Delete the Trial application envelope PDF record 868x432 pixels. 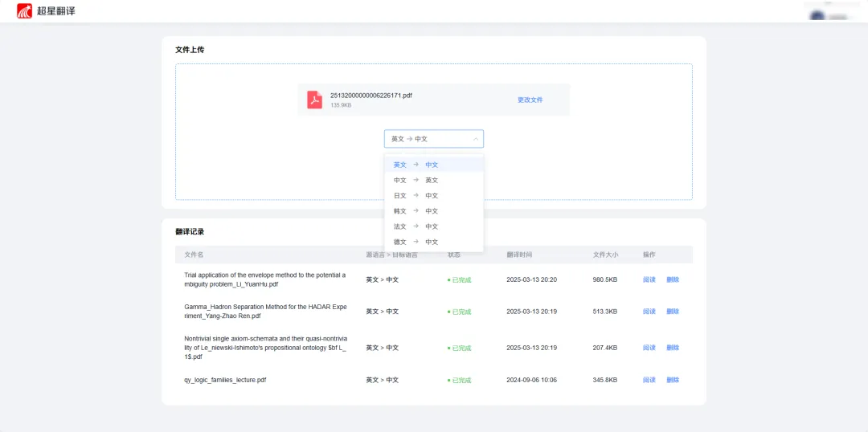point(673,279)
